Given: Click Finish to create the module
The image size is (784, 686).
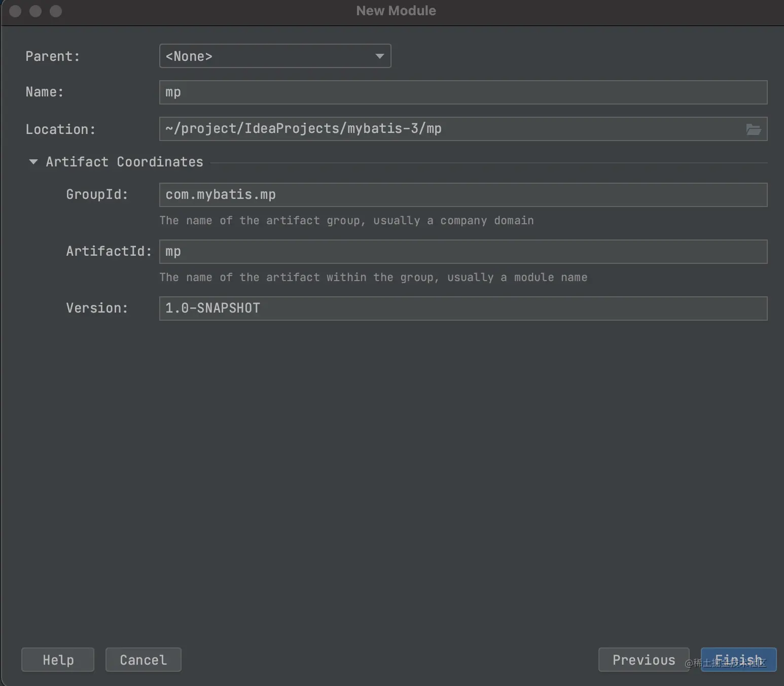Looking at the screenshot, I should coord(738,660).
